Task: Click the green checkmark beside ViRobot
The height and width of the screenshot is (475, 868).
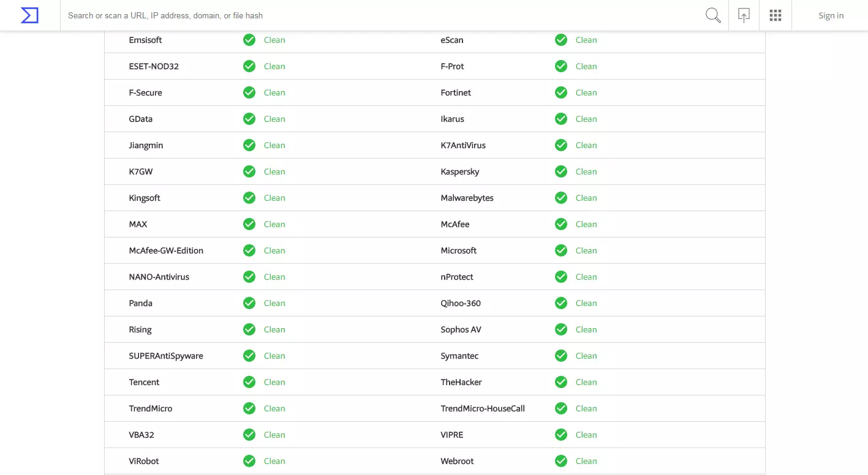Action: pos(249,461)
